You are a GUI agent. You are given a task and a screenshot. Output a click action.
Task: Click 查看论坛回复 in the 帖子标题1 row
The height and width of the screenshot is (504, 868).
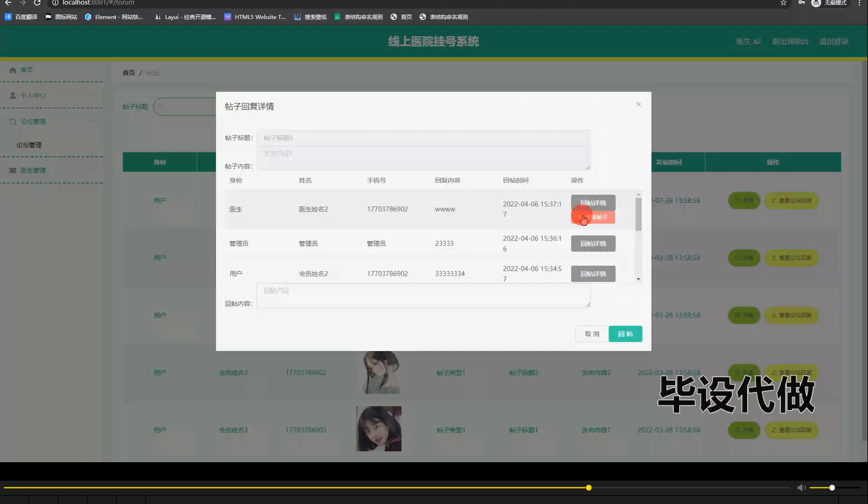(791, 430)
